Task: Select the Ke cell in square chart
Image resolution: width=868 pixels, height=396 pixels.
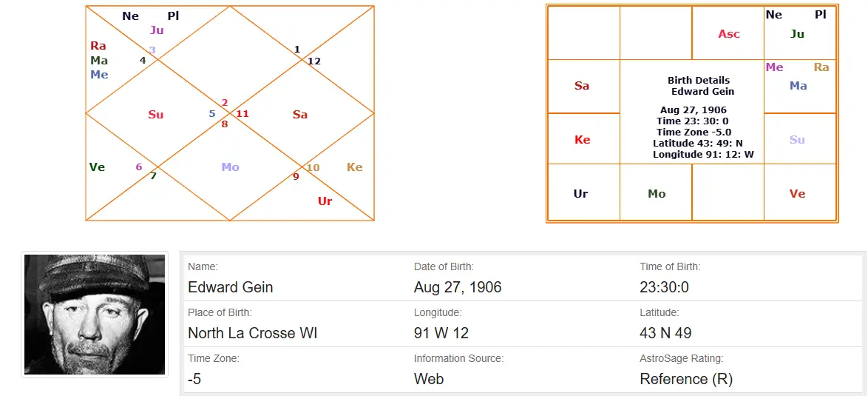Action: point(583,140)
